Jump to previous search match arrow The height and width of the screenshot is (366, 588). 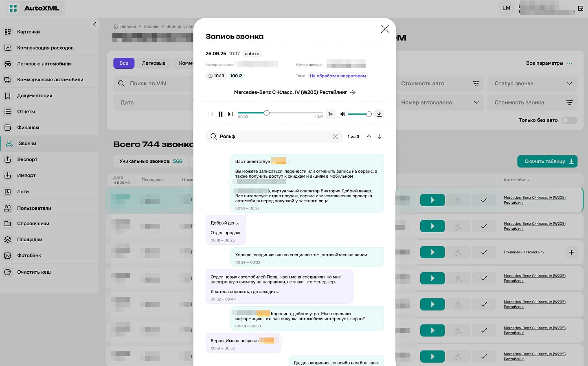click(369, 137)
